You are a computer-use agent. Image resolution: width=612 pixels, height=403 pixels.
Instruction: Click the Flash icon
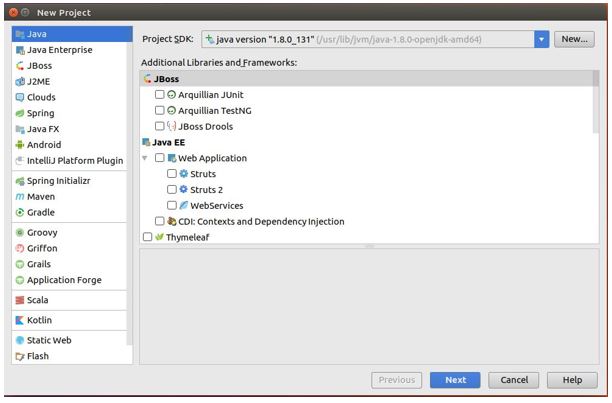click(20, 356)
